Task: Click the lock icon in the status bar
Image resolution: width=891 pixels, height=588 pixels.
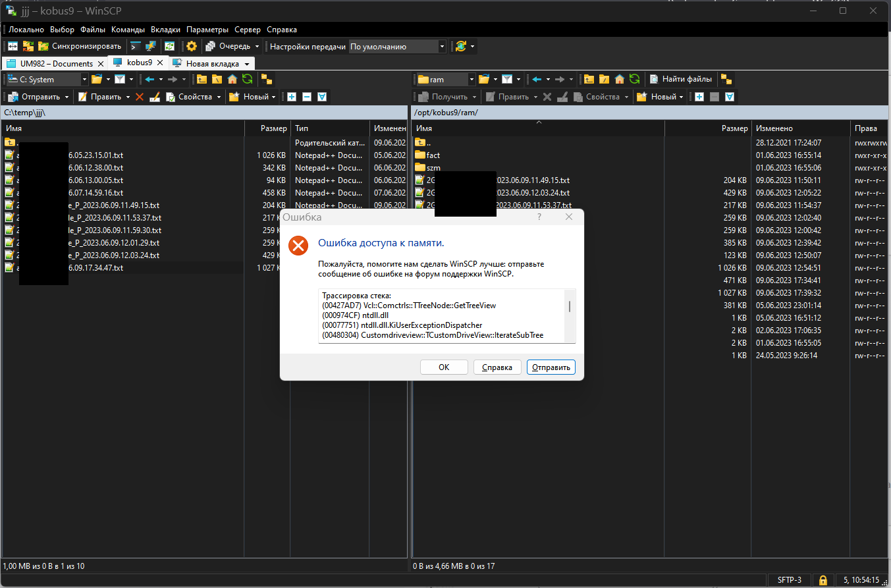Action: 823,580
